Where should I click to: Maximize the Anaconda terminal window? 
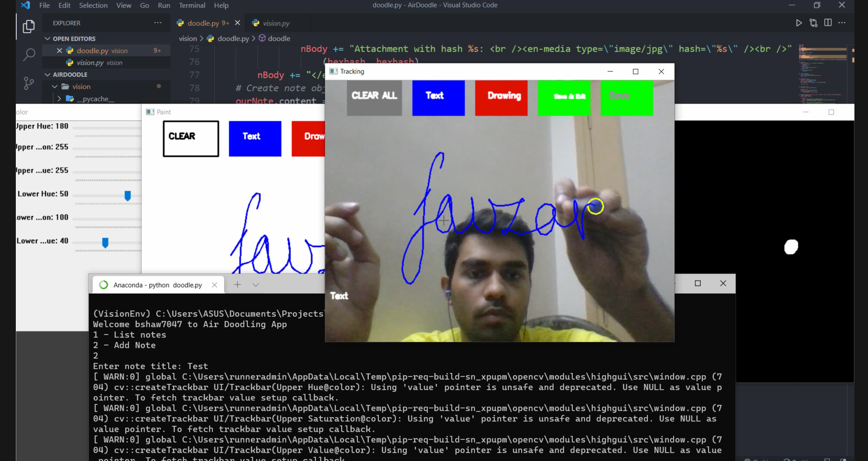(x=698, y=283)
